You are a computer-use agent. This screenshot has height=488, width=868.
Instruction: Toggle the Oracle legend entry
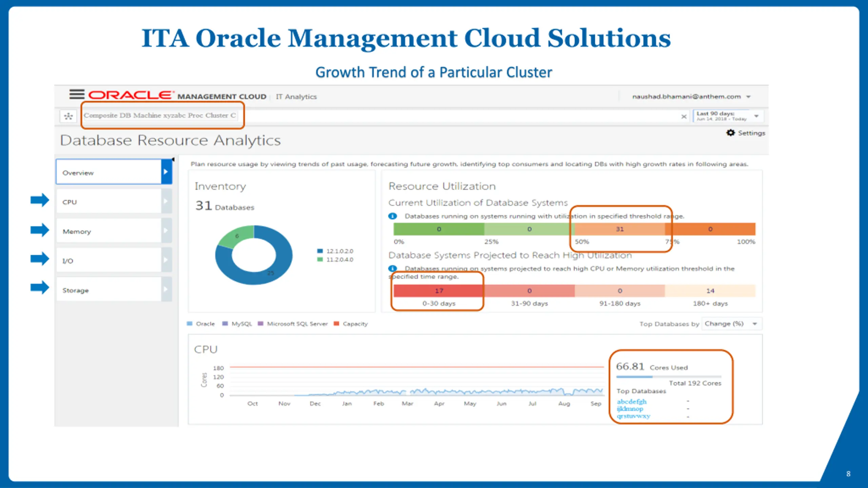201,324
